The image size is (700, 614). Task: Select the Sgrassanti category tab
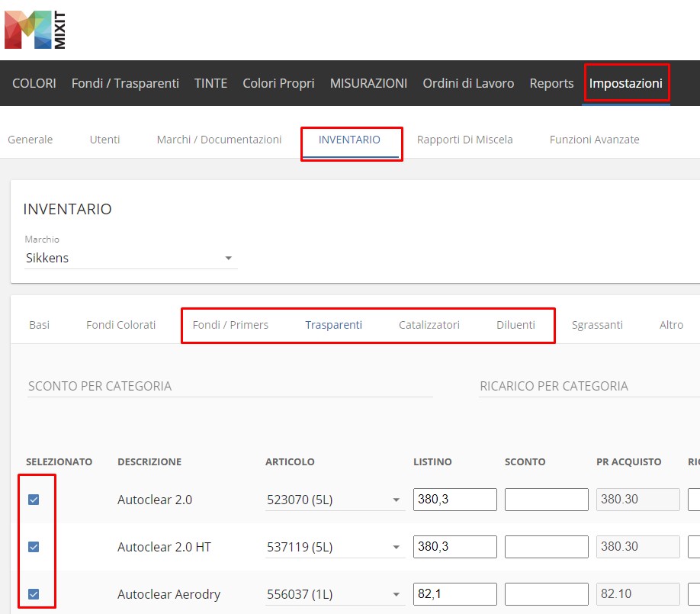tap(597, 325)
